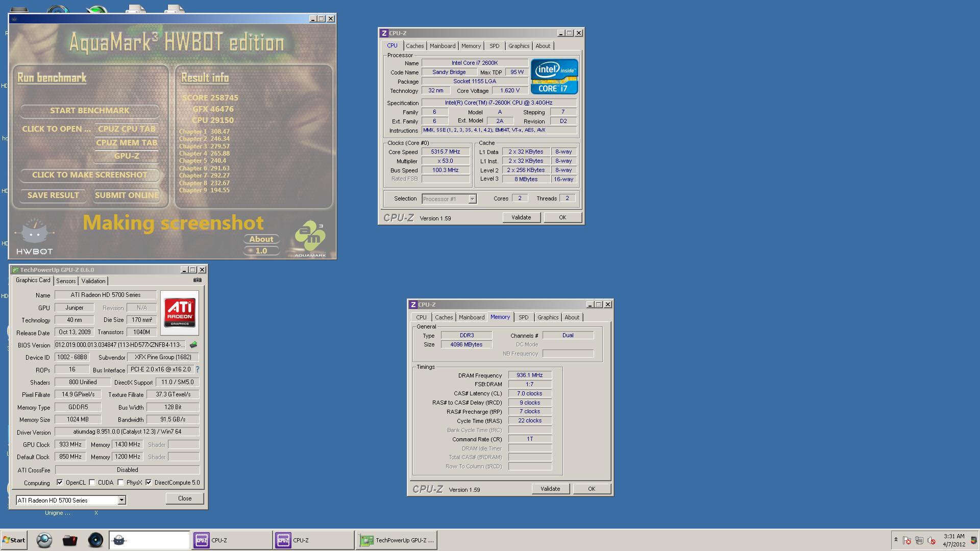This screenshot has width=980, height=551.
Task: Switch to Validation tab in GPU-Z
Action: (x=93, y=281)
